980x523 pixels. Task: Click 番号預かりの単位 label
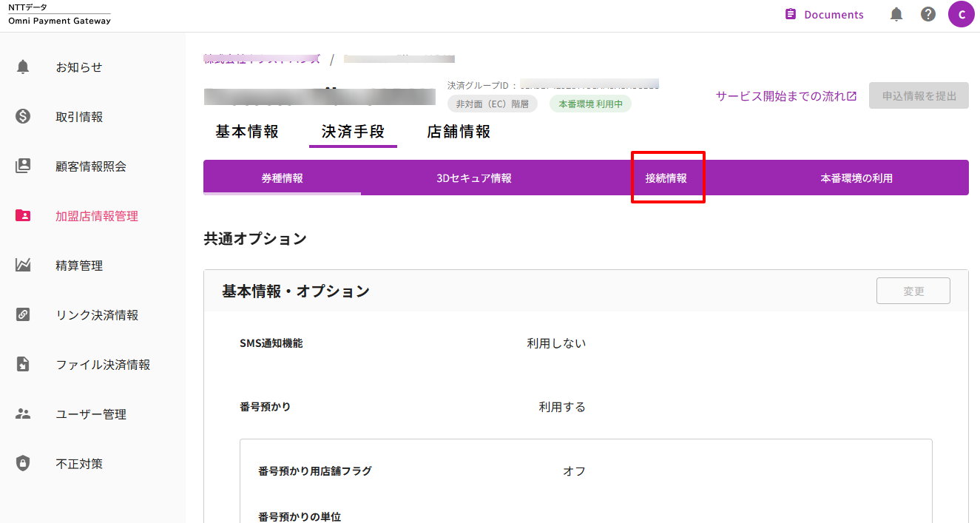pos(300,516)
